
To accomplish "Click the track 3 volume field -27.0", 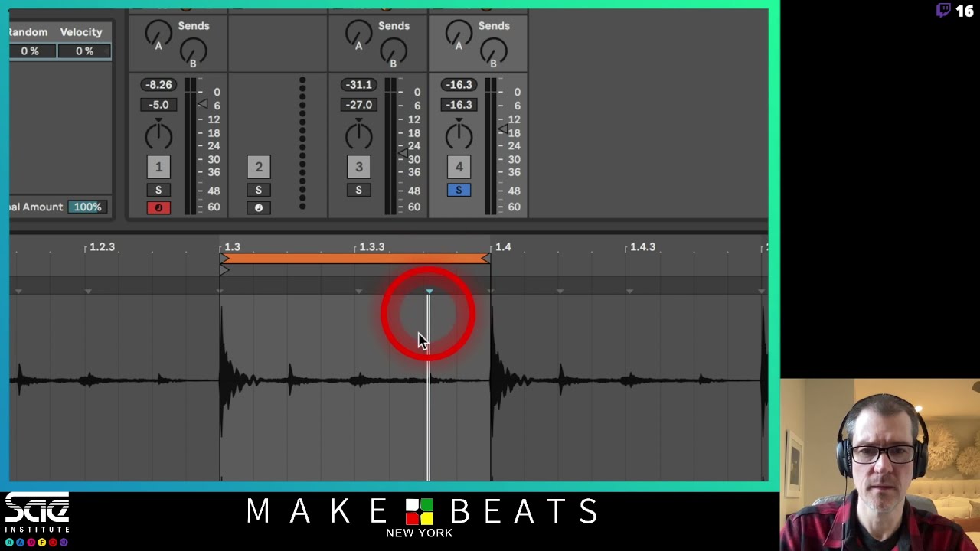I will [x=358, y=105].
